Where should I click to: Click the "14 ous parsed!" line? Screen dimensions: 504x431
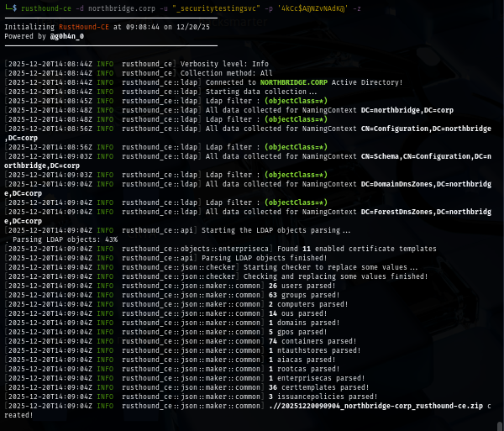pos(298,313)
